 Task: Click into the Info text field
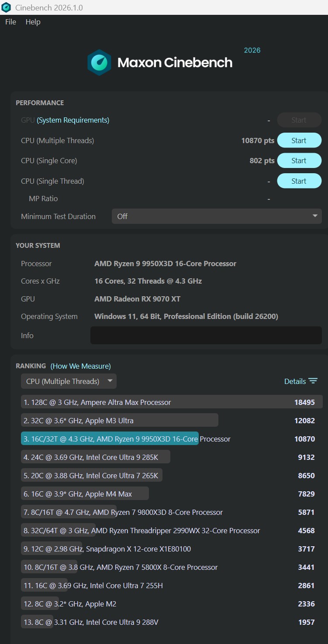click(x=206, y=335)
